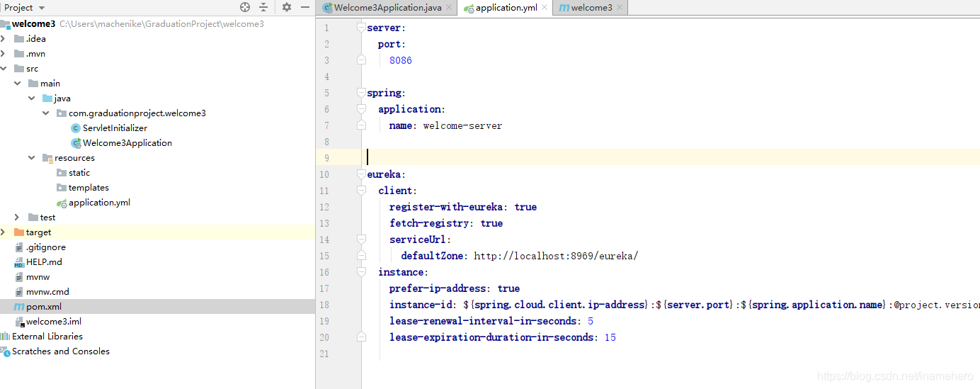The width and height of the screenshot is (980, 389).
Task: Click the External Libraries icon
Action: click(5, 336)
